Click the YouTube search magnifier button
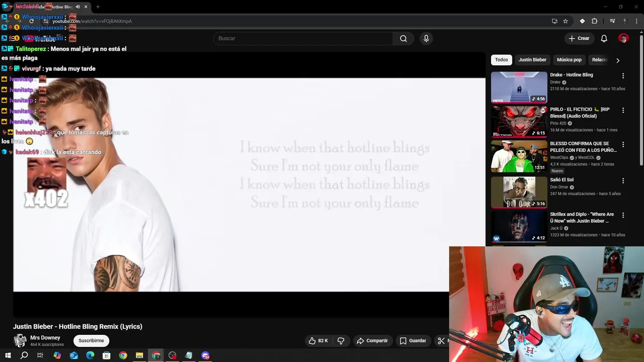Screen dimensions: 644x362 click(x=404, y=39)
